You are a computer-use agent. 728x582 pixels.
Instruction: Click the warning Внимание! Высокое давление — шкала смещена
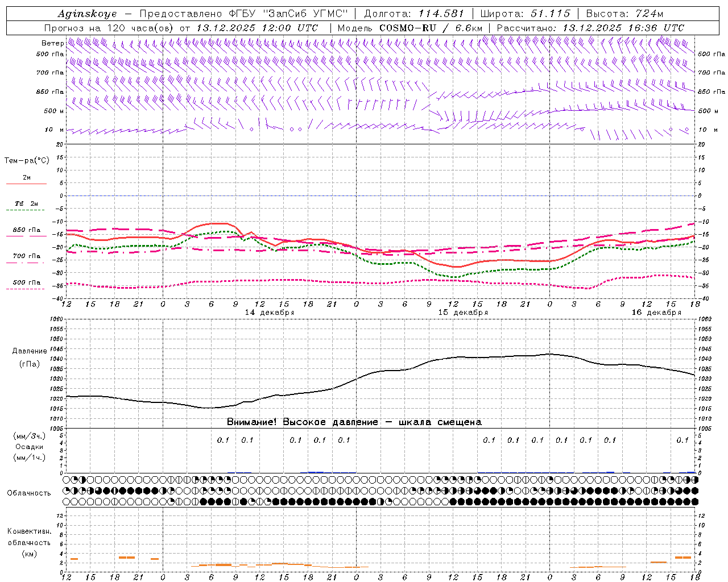354,422
